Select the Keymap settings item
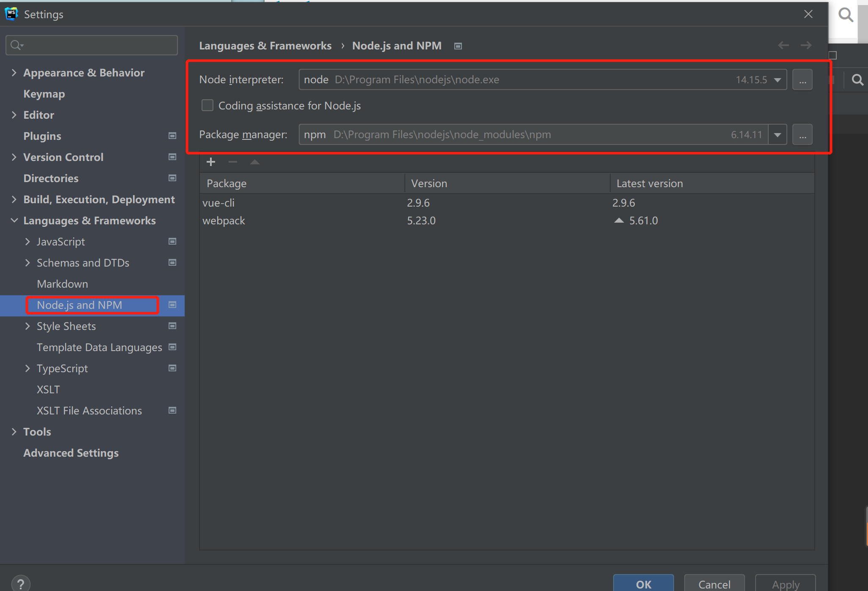868x591 pixels. tap(44, 94)
